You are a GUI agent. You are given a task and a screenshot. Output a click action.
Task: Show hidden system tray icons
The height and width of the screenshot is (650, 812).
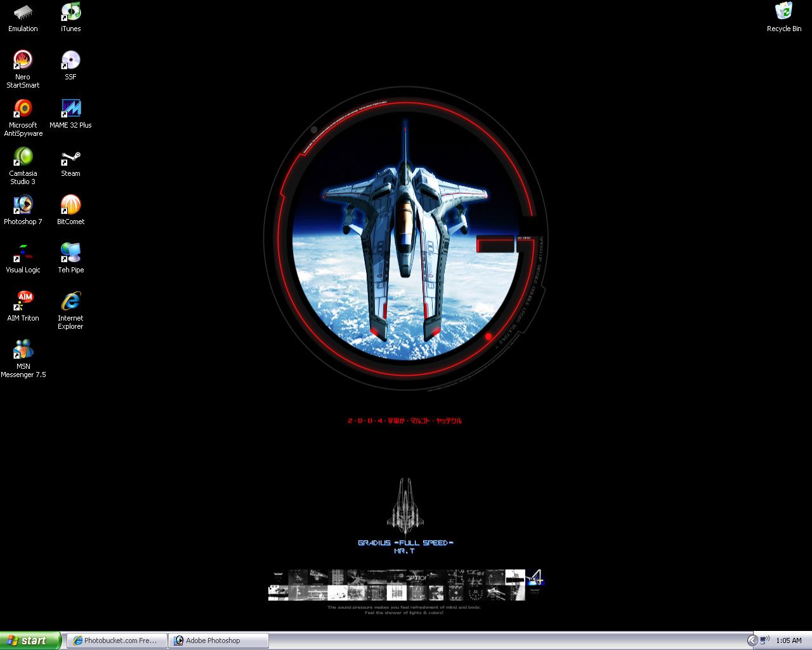tap(752, 640)
